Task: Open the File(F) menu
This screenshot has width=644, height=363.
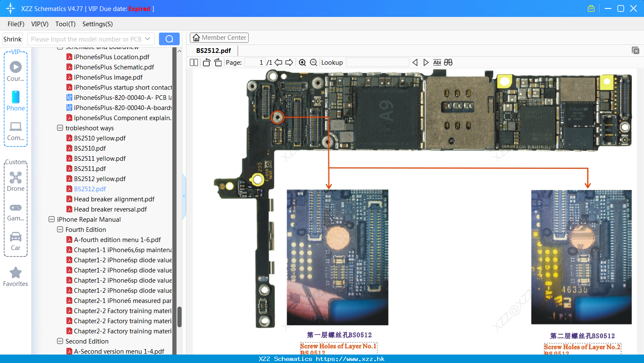Action: coord(16,24)
